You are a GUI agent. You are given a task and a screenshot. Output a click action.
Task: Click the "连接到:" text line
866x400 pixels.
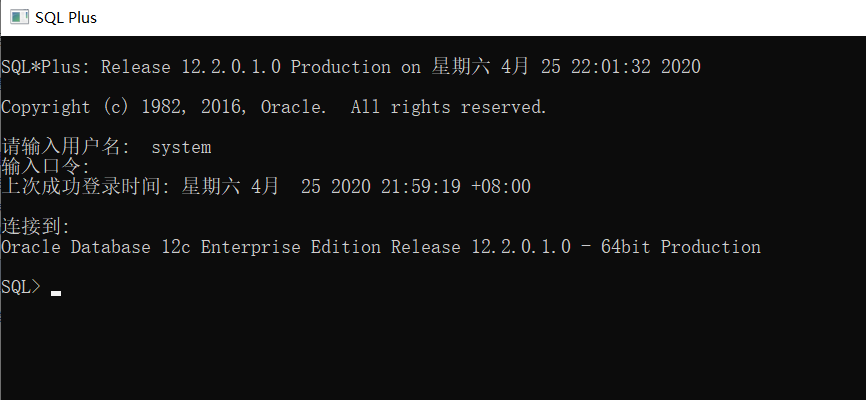pyautogui.click(x=36, y=226)
